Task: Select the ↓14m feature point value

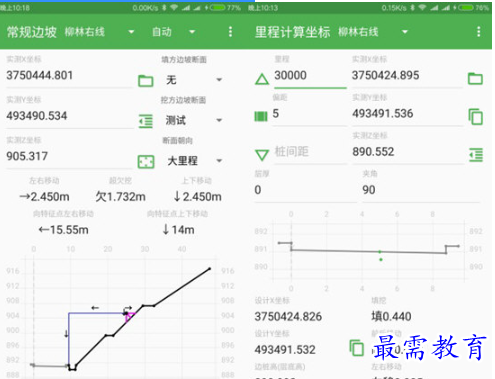Action: (178, 230)
